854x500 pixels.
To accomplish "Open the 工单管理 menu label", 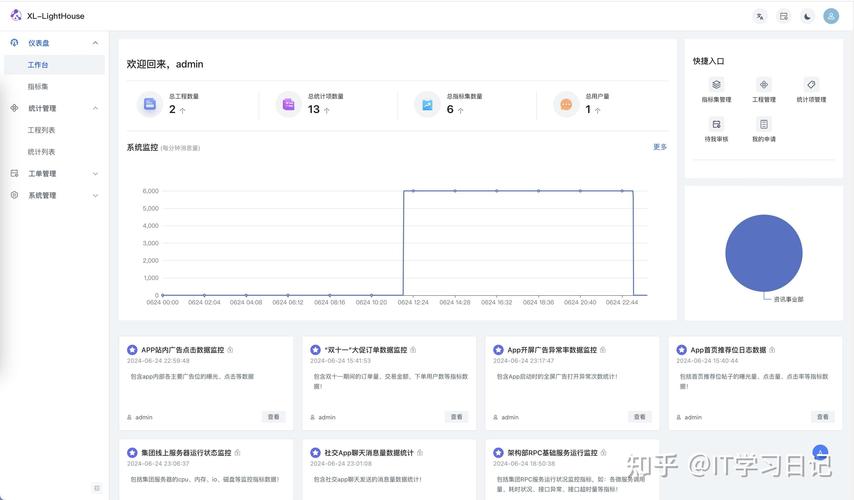I will (42, 173).
